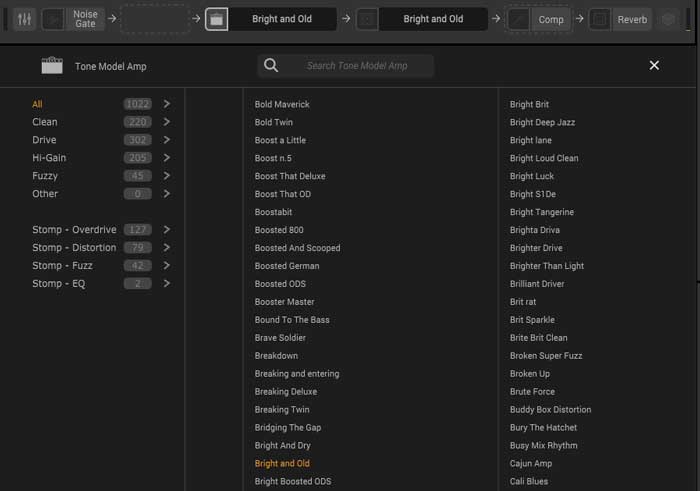The image size is (700, 491).
Task: Expand the Drive category chevron
Action: pyautogui.click(x=167, y=140)
